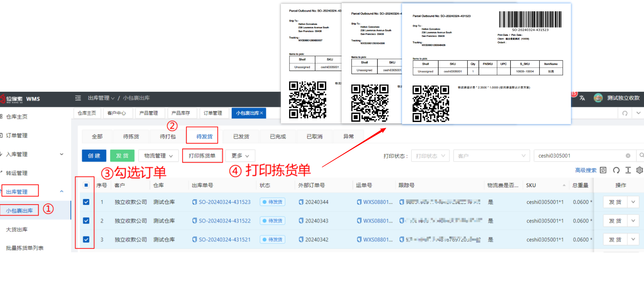Switch to 全部 status tab

[x=97, y=136]
